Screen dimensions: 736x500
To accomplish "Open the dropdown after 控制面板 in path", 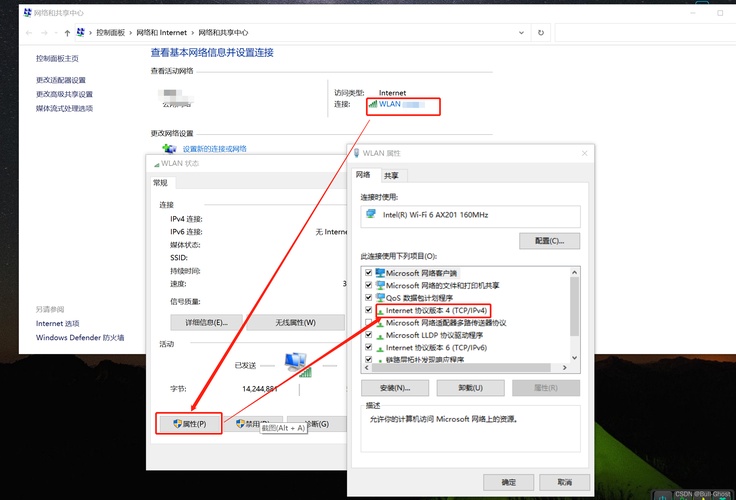I will pos(130,33).
